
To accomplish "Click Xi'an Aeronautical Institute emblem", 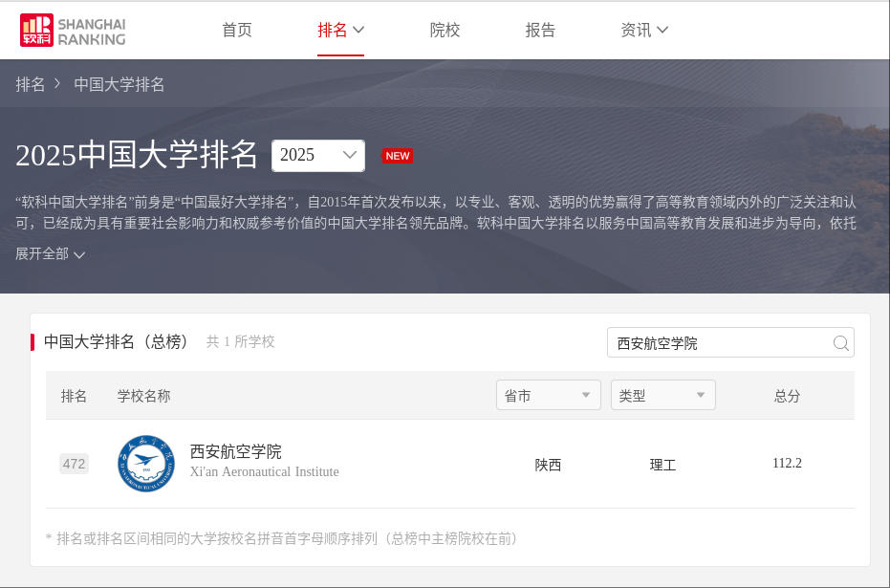I will tap(146, 464).
